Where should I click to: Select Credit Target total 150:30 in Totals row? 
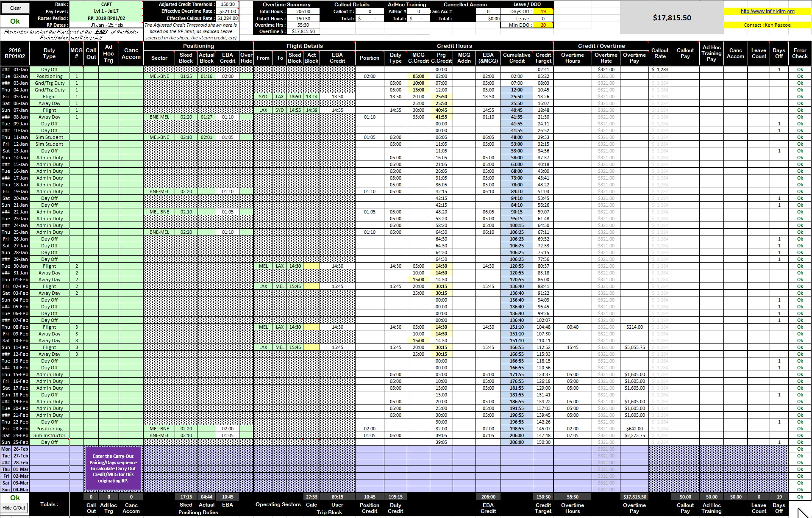click(x=543, y=497)
